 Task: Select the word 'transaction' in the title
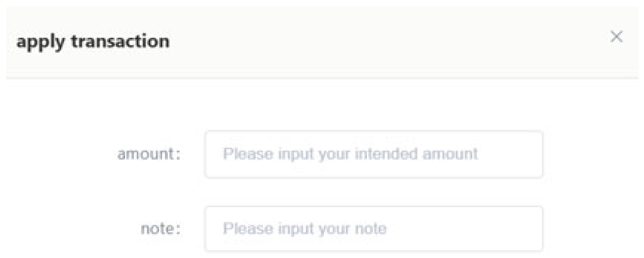(120, 41)
